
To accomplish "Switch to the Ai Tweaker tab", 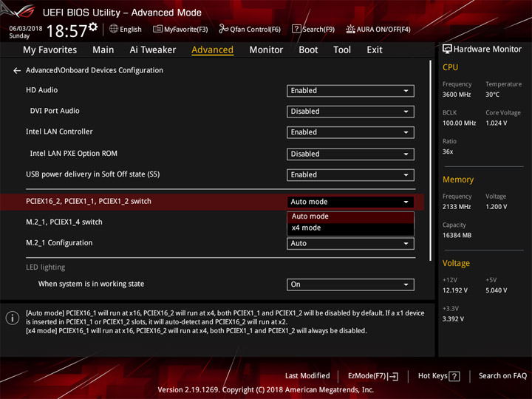I will click(153, 50).
